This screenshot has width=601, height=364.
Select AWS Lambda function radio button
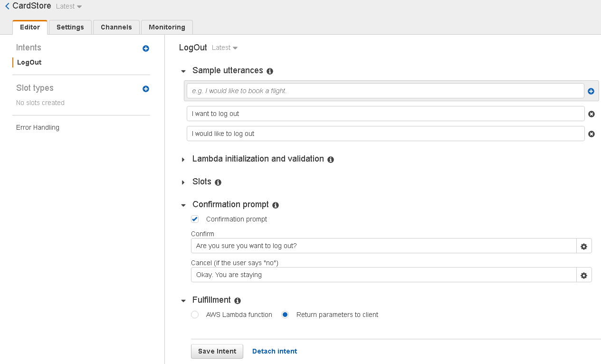[195, 315]
